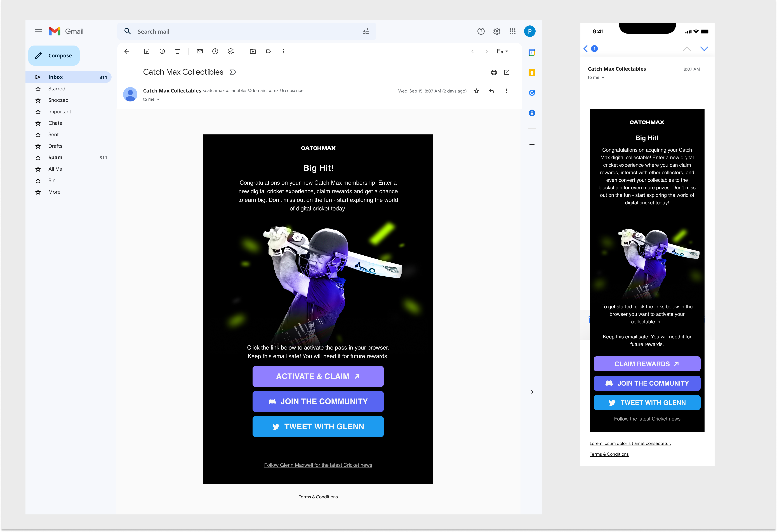
Task: Go to previous message on phone
Action: point(687,49)
